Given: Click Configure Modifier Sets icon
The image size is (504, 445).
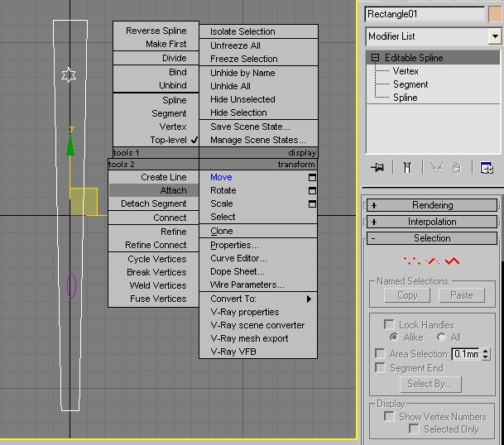Looking at the screenshot, I should (486, 167).
